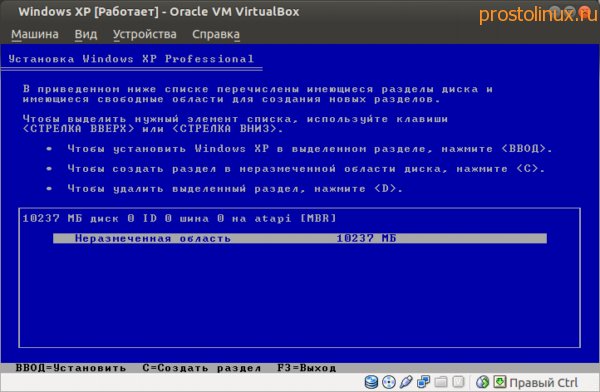Open the Машина menu
Image resolution: width=600 pixels, height=392 pixels.
coord(35,34)
